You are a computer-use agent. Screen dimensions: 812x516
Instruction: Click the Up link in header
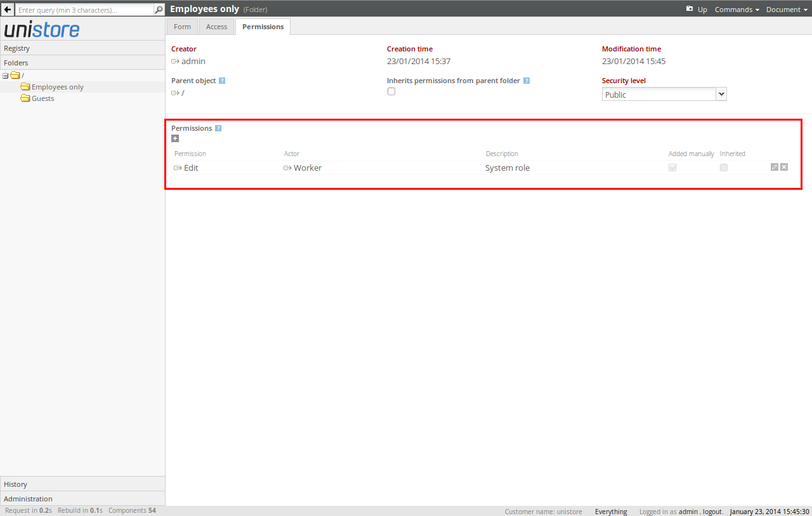(x=702, y=10)
